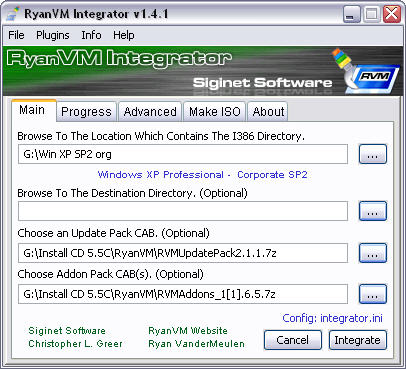Image resolution: width=406 pixels, height=369 pixels.
Task: Switch to the Make ISO tab
Action: pos(215,112)
